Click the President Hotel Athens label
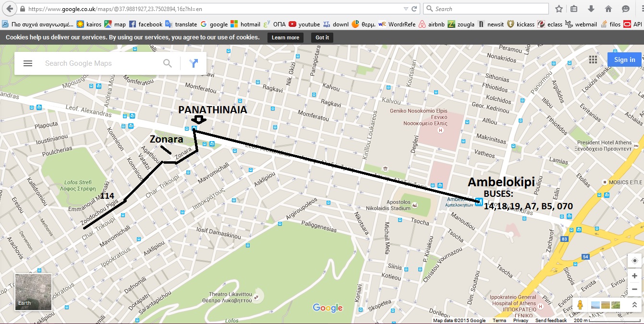This screenshot has width=644, height=324. (x=604, y=145)
